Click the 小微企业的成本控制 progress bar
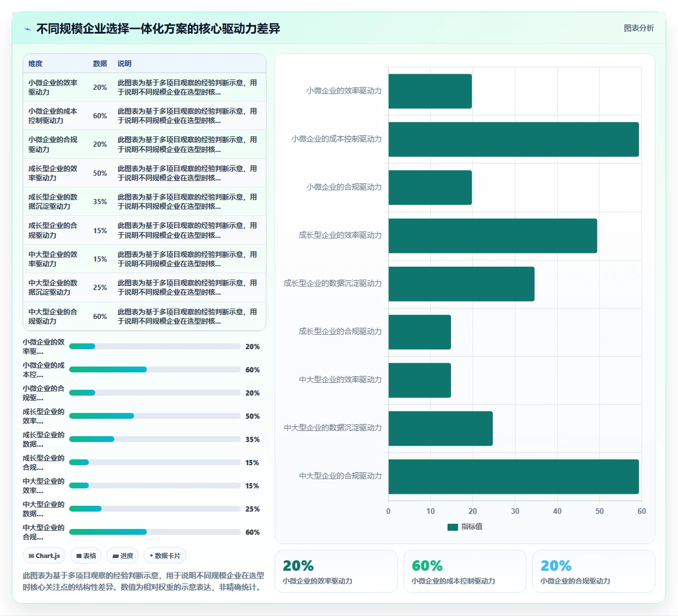Screen dimensions: 678x616 pos(155,369)
